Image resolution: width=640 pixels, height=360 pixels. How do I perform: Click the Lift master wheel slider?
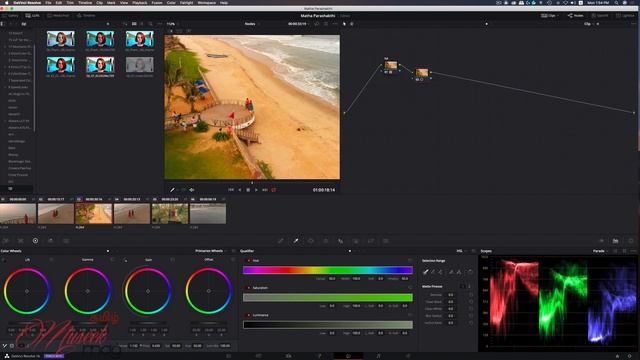[27, 323]
